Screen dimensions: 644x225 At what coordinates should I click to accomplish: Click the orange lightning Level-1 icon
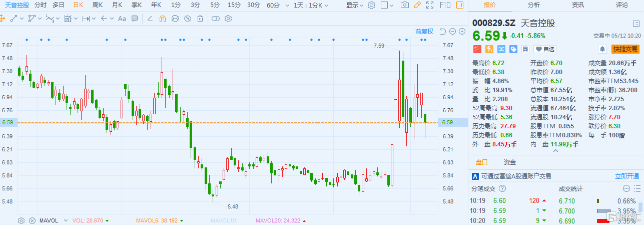(489, 49)
